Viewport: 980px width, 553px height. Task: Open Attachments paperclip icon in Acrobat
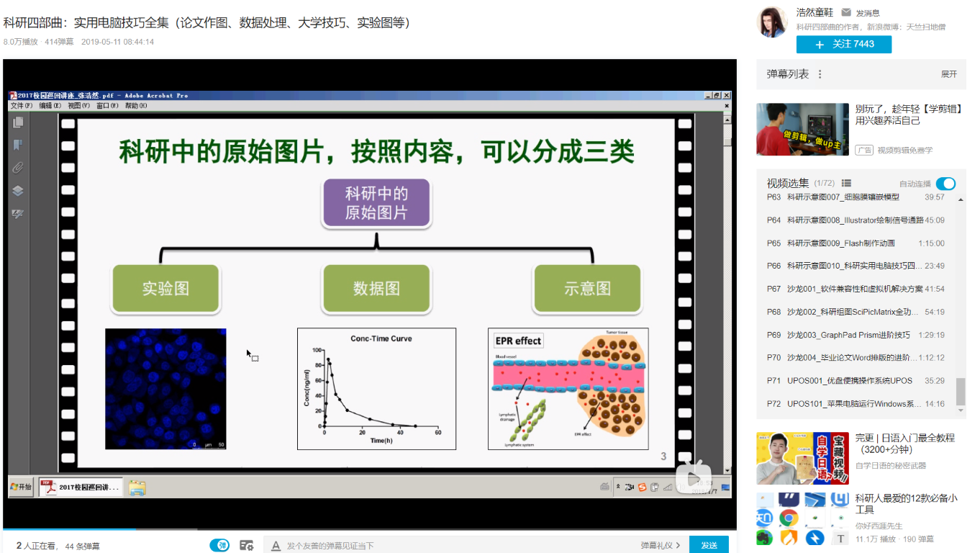pyautogui.click(x=18, y=168)
